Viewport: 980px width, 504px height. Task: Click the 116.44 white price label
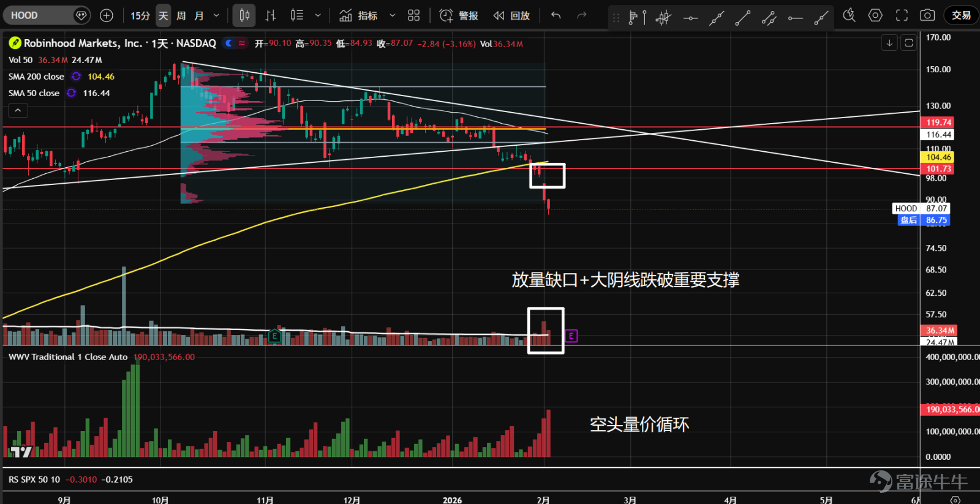coord(938,135)
